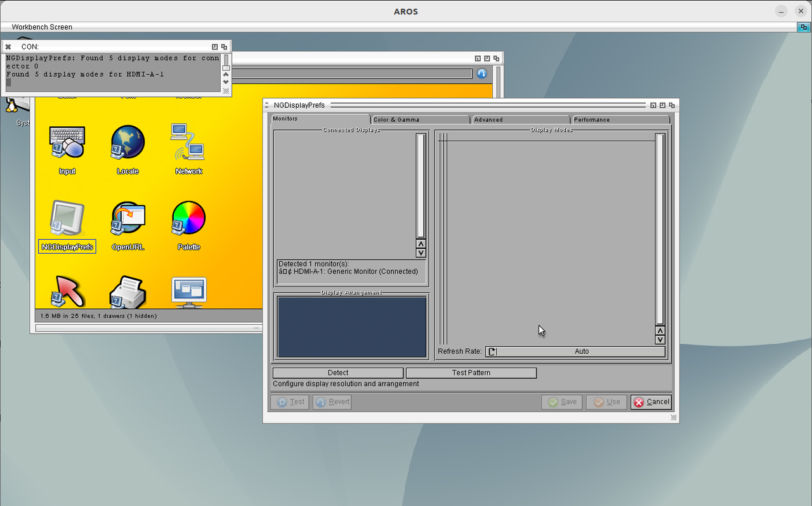The height and width of the screenshot is (506, 812).
Task: Open the Locale globe icon
Action: pos(128,142)
